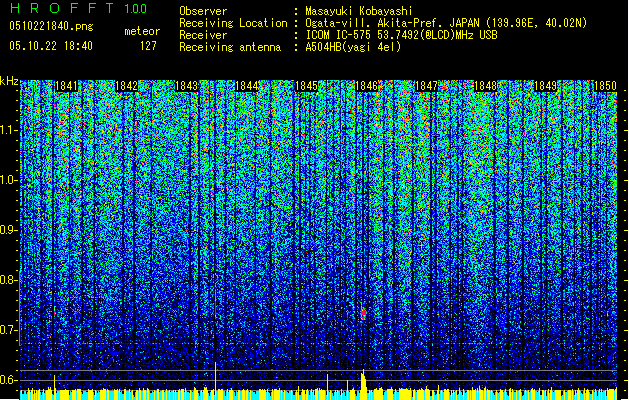Click the red meteor echo streak near 1843

(x=215, y=307)
